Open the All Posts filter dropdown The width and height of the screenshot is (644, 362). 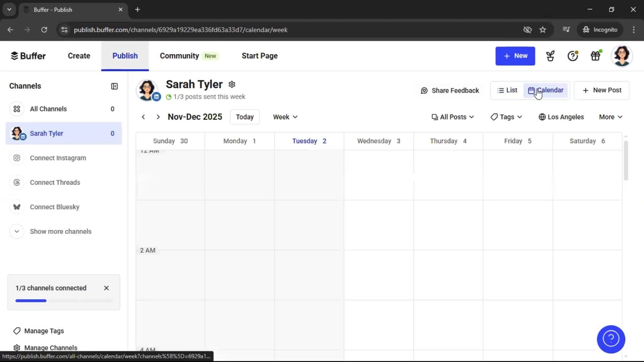point(453,117)
